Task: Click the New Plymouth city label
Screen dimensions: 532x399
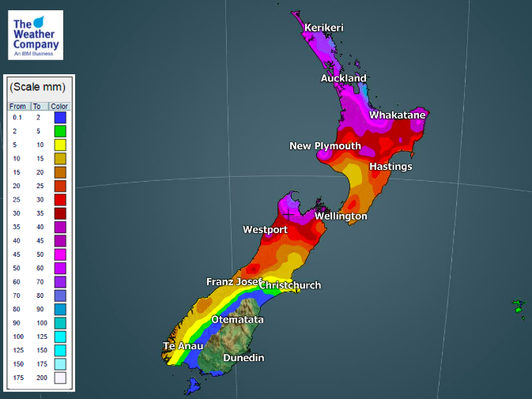Action: click(x=325, y=145)
